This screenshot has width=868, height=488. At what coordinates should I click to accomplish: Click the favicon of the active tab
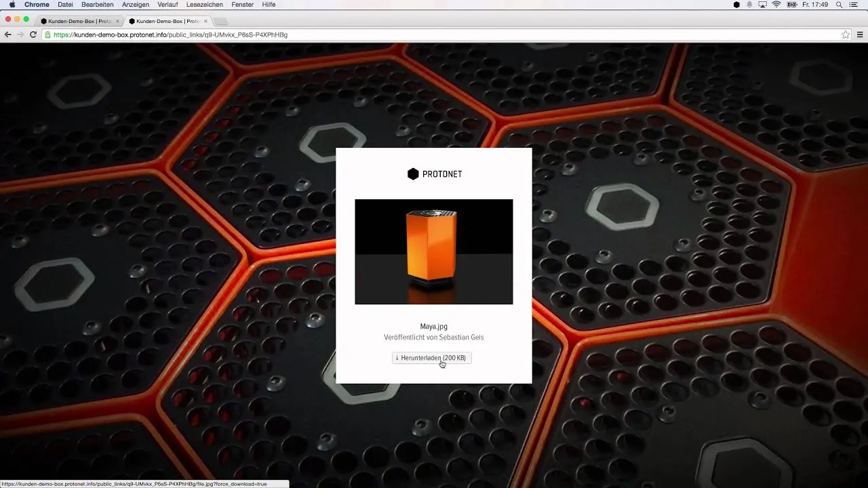pyautogui.click(x=132, y=21)
